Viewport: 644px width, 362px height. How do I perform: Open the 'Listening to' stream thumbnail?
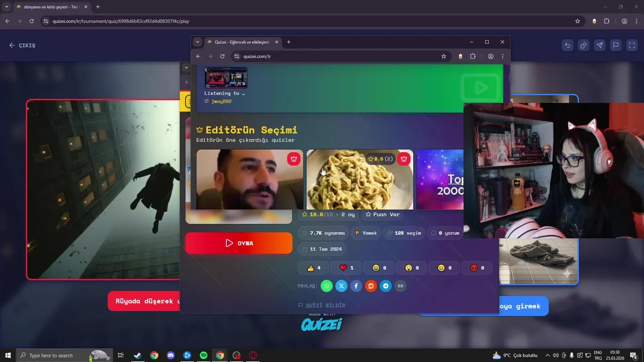[226, 77]
